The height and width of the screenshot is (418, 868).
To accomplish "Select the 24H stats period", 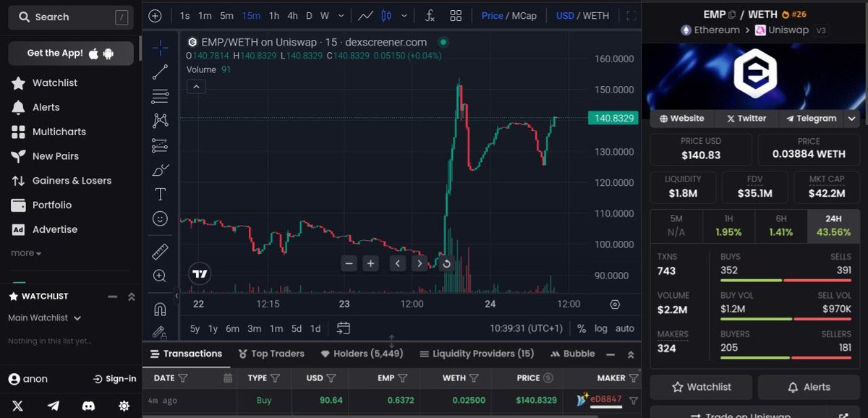I will 833,226.
